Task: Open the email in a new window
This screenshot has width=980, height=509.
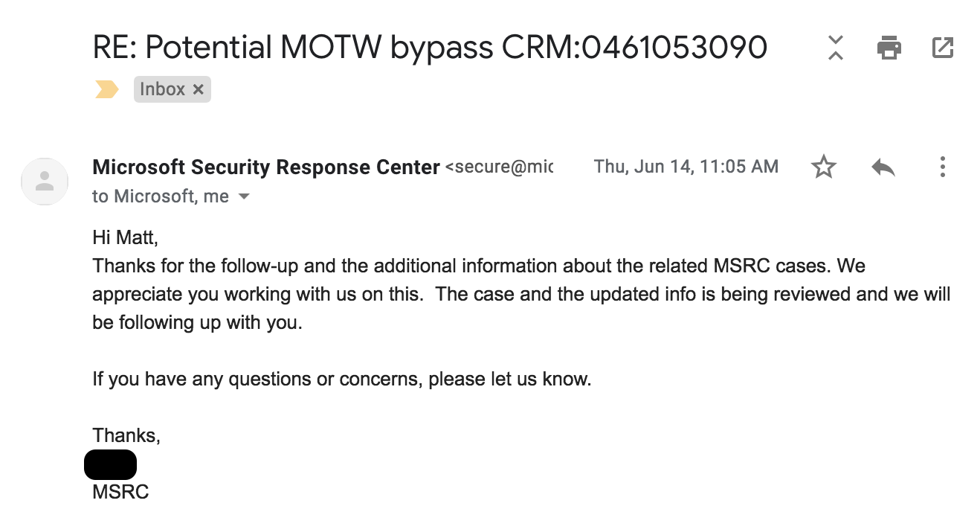Action: 942,48
